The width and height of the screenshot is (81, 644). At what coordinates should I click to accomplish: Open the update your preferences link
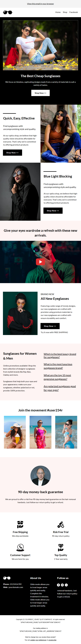(x=38, y=640)
